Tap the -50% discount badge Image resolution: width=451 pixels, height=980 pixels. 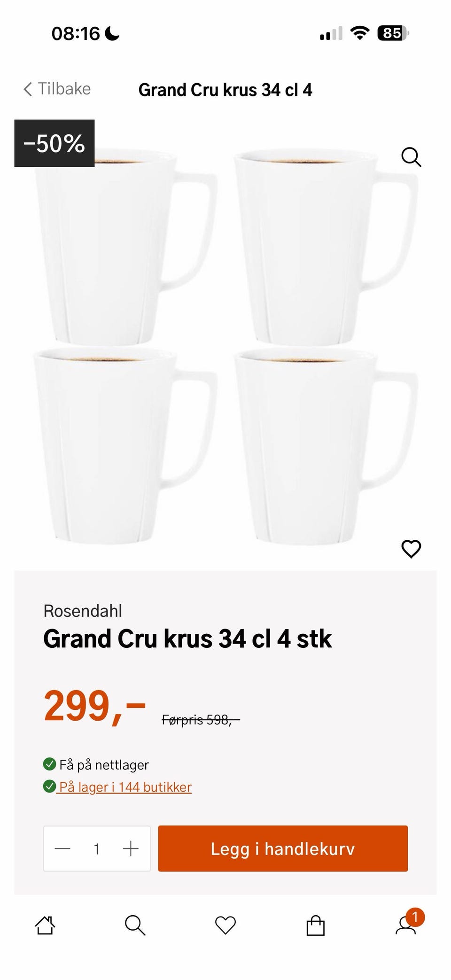click(x=54, y=143)
